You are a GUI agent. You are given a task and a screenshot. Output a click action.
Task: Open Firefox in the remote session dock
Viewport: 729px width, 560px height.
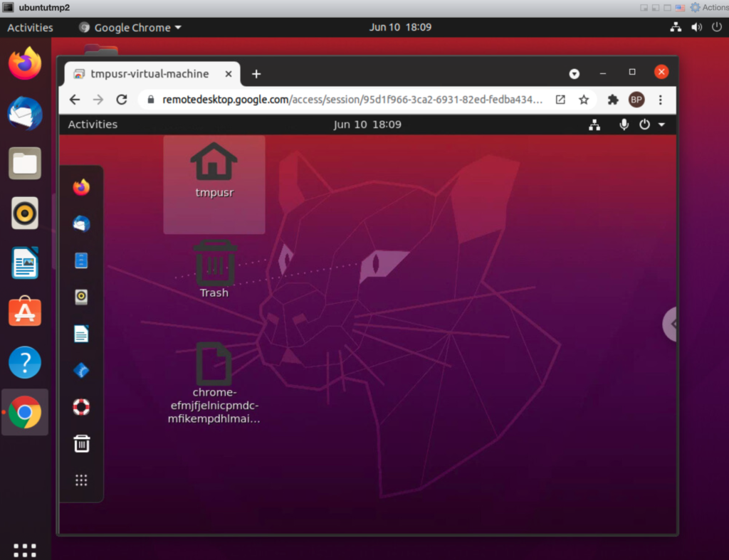pos(81,187)
